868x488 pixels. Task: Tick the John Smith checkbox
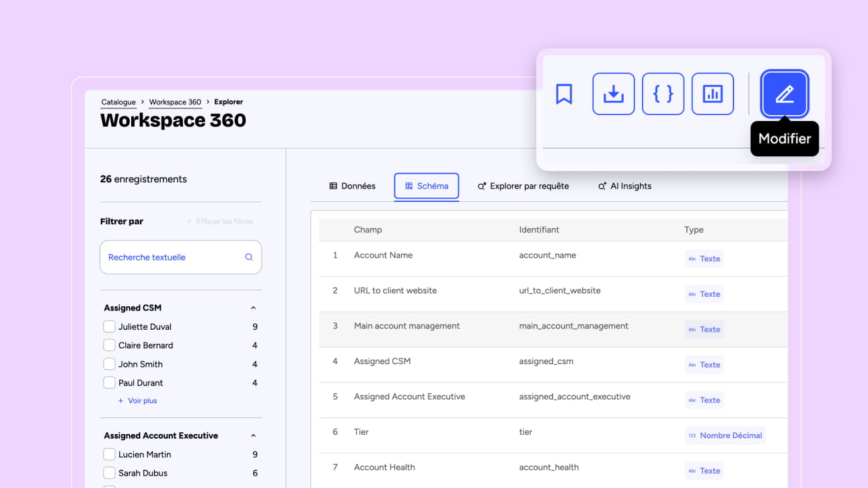click(109, 364)
